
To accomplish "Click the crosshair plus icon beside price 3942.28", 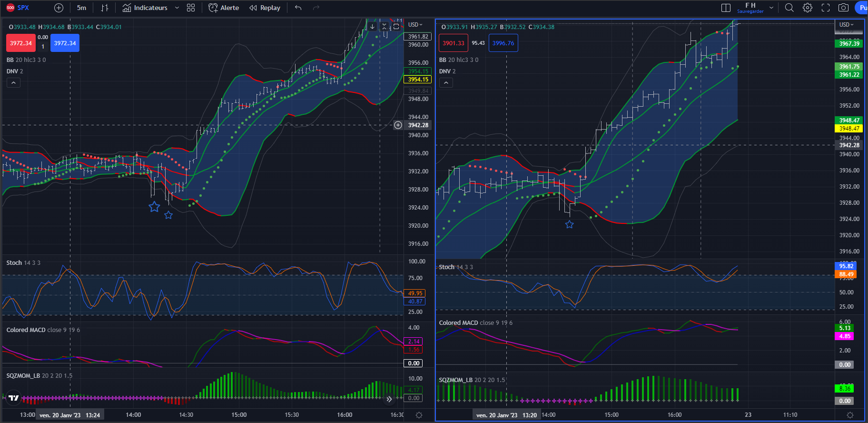I will pos(398,125).
